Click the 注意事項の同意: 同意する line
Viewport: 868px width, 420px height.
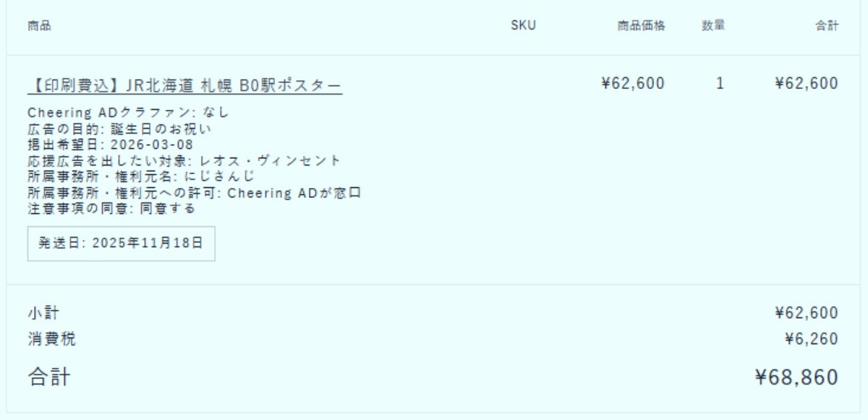pyautogui.click(x=111, y=209)
